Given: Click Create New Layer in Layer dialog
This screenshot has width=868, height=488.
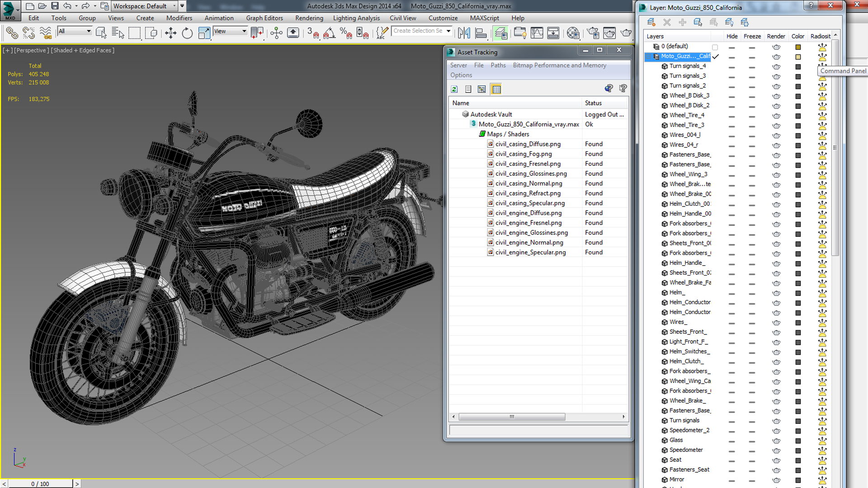Looking at the screenshot, I should [651, 22].
